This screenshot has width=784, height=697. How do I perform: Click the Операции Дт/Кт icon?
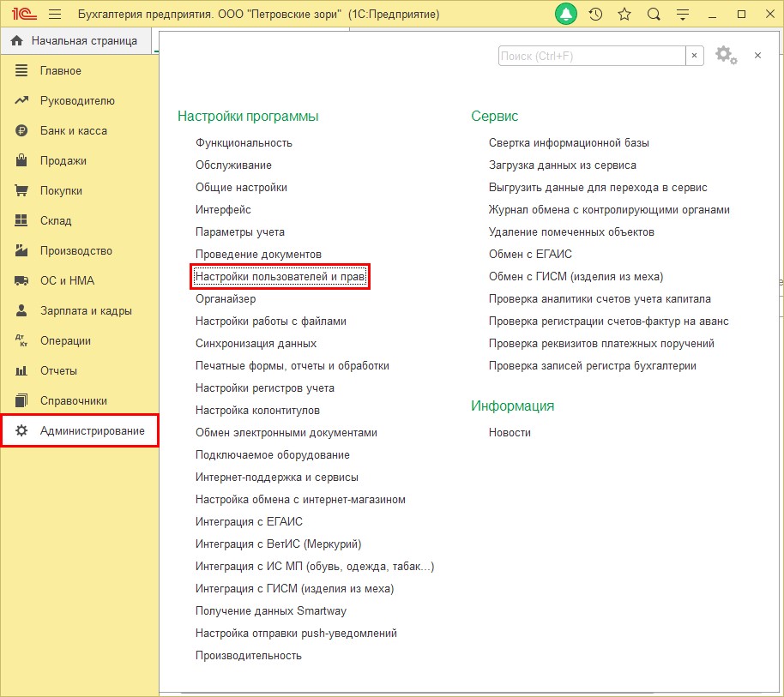pyautogui.click(x=21, y=340)
